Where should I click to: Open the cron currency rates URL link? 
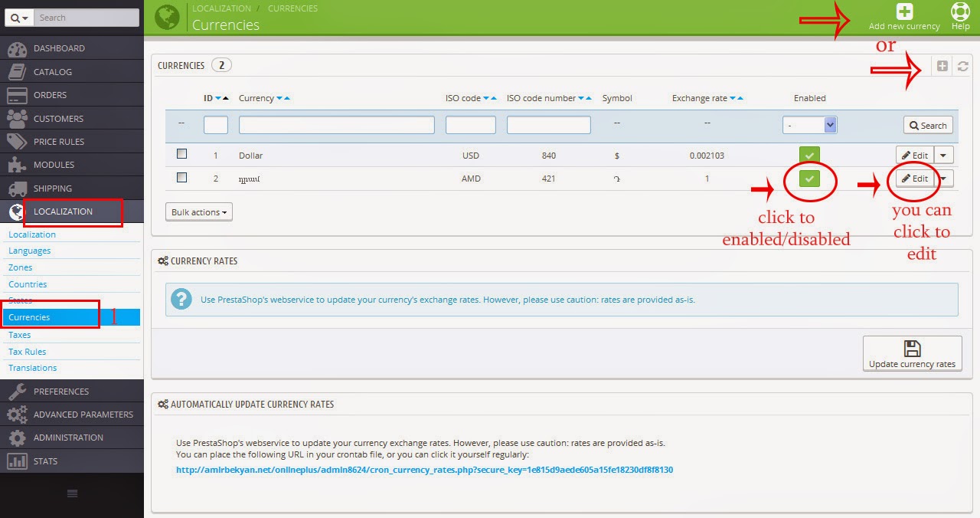(x=424, y=470)
